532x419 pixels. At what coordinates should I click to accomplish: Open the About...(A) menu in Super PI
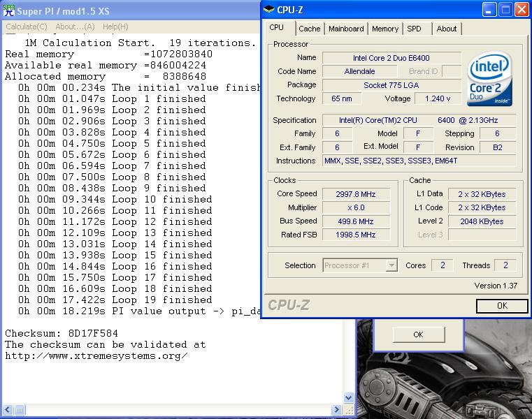[75, 27]
